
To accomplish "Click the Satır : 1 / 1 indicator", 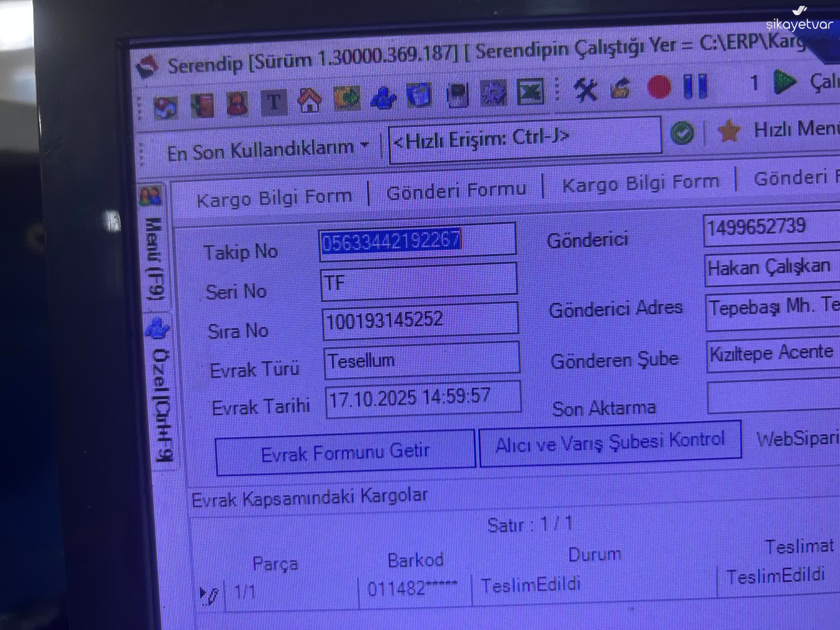I will [530, 524].
